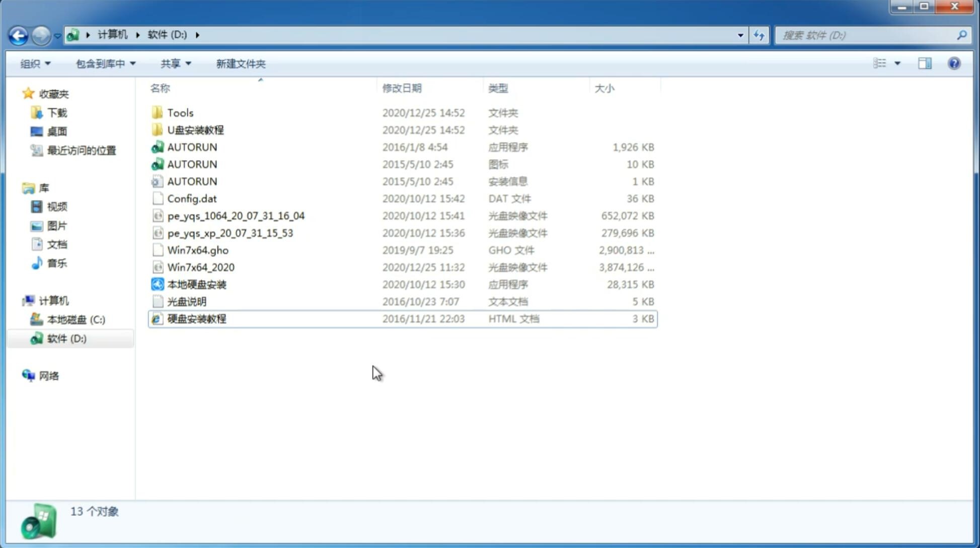
Task: Click 组织 toolbar menu
Action: [x=34, y=63]
